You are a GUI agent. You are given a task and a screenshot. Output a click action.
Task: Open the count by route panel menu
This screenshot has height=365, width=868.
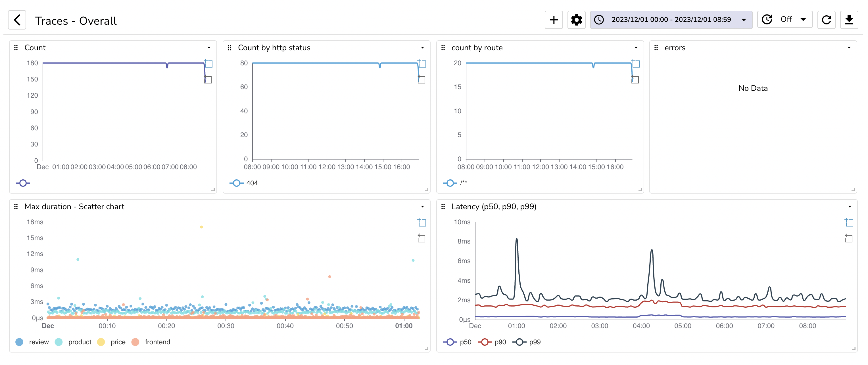[636, 48]
